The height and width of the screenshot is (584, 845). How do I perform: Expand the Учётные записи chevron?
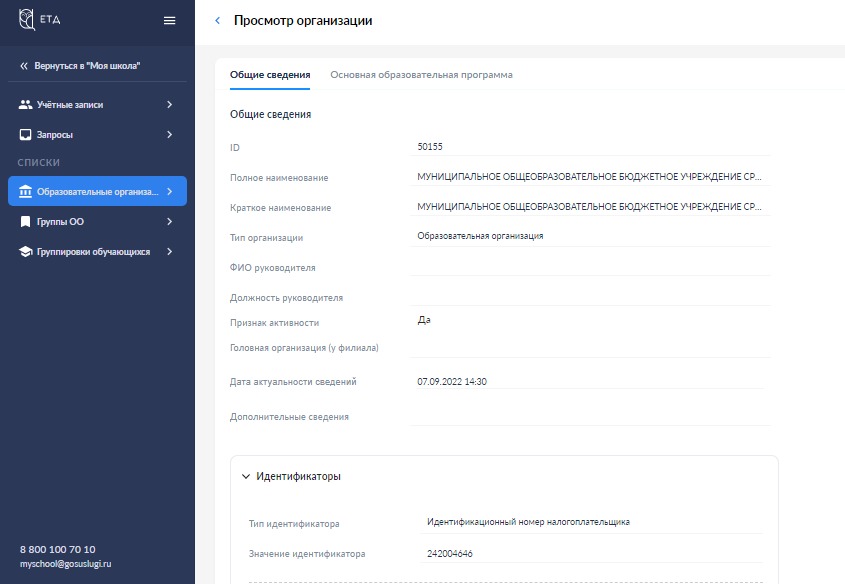[x=170, y=105]
